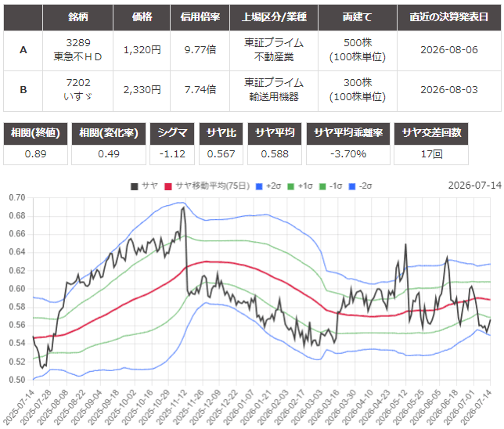
Task: Toggle the +2σ legend series
Action: (x=268, y=186)
